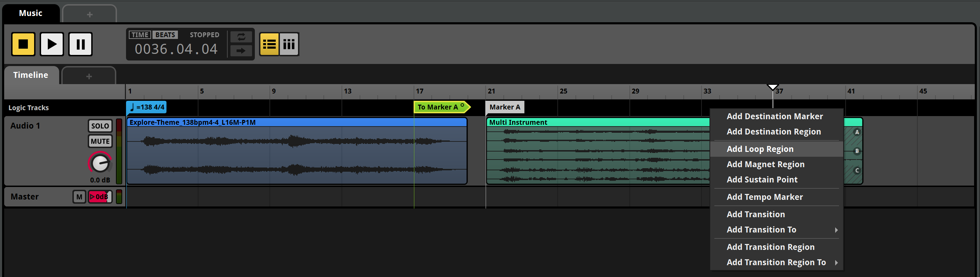Image resolution: width=980 pixels, height=277 pixels.
Task: Add new sheet tab beside Timeline
Action: (x=89, y=76)
